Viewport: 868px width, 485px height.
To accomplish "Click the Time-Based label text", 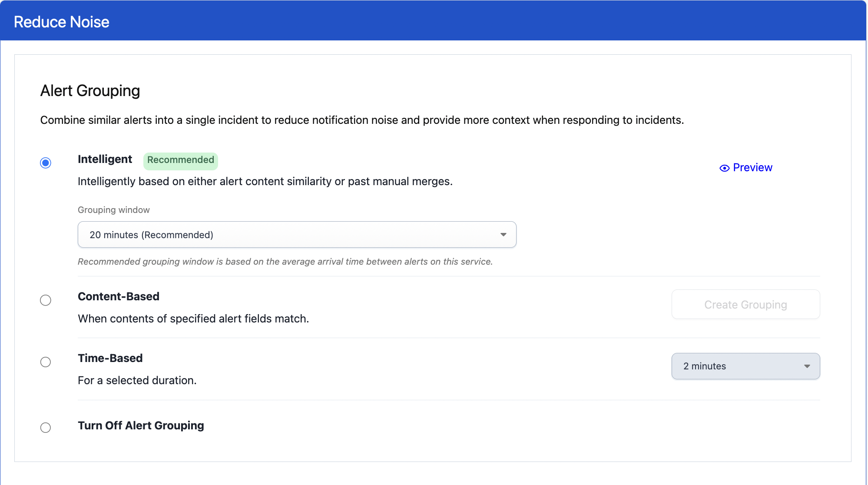I will click(110, 358).
